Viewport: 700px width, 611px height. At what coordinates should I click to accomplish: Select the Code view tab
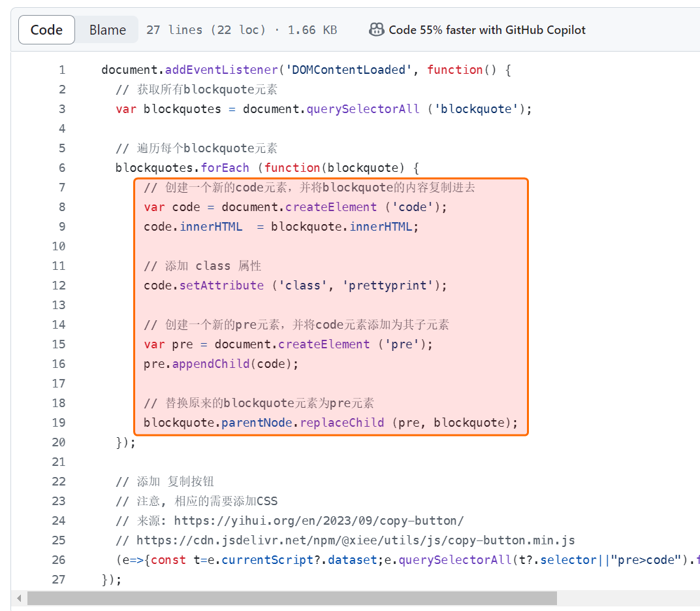pyautogui.click(x=46, y=30)
